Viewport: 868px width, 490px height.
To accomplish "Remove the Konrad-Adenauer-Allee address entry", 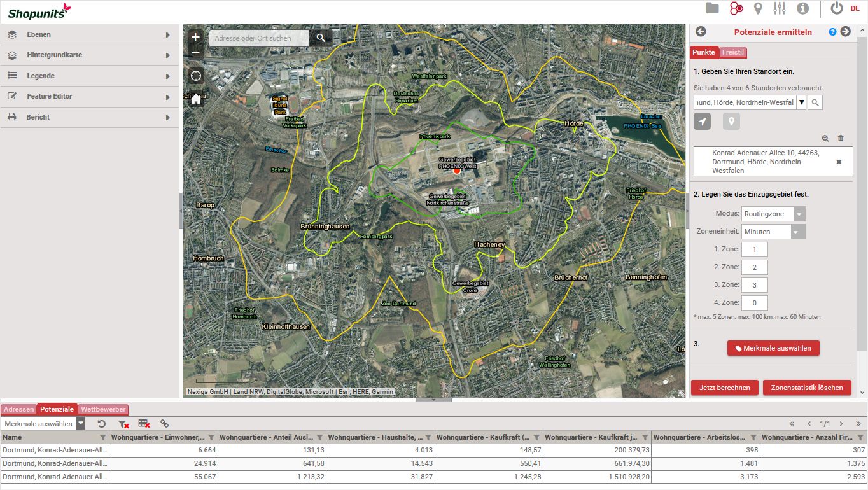I will click(839, 162).
